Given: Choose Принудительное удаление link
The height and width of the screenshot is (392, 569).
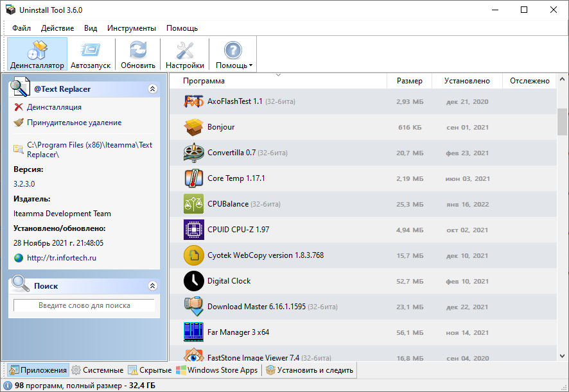Looking at the screenshot, I should 74,123.
